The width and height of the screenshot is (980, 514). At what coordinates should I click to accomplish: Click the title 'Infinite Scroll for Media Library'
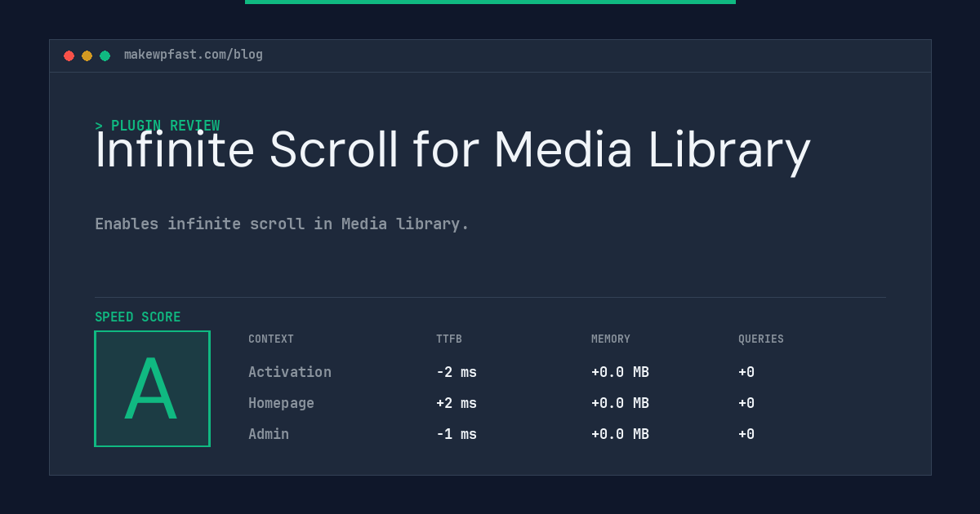coord(452,150)
